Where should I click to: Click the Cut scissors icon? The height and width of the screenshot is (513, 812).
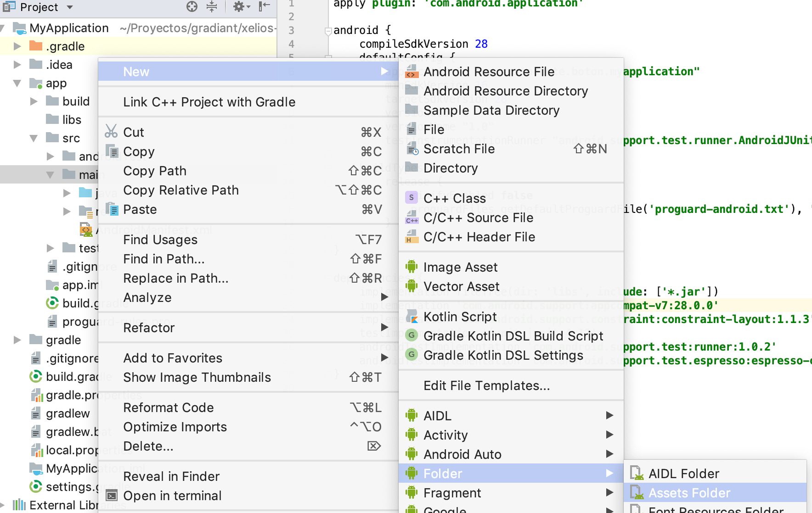(x=111, y=132)
